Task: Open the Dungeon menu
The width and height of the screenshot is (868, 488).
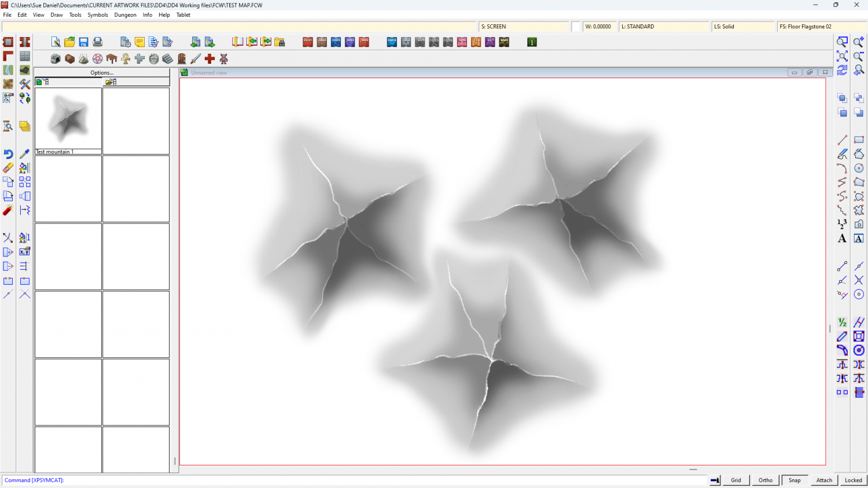Action: pos(125,15)
